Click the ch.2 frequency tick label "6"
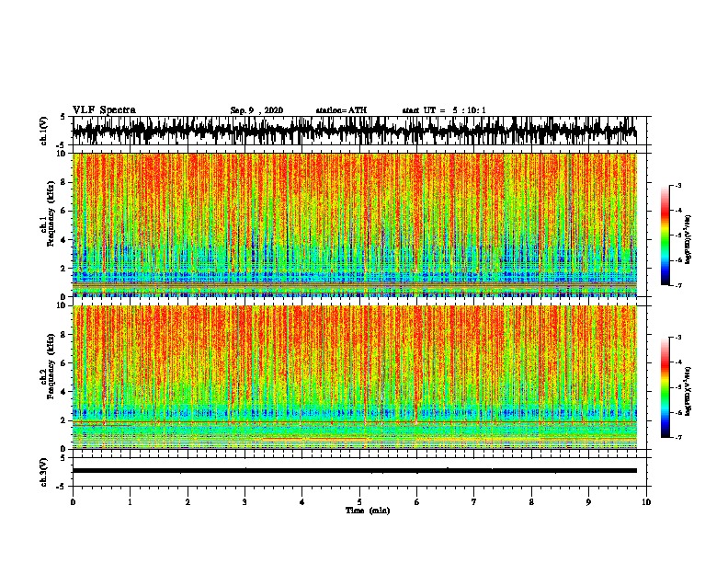The width and height of the screenshot is (728, 563). tap(63, 362)
